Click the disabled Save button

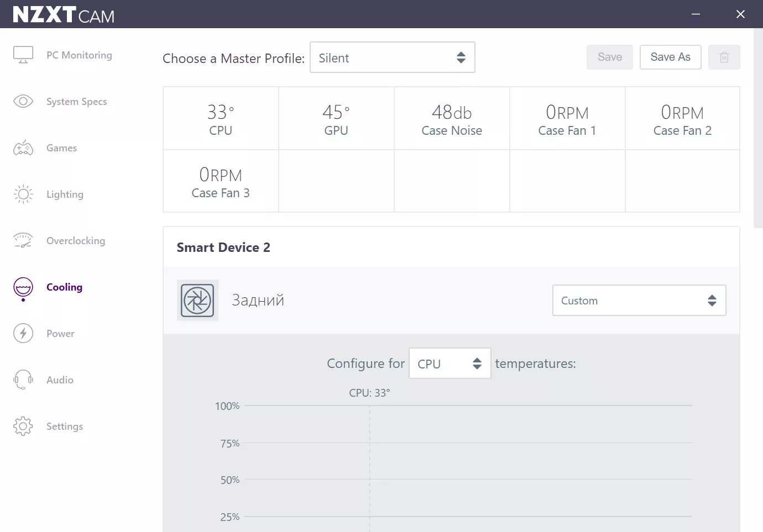[610, 57]
